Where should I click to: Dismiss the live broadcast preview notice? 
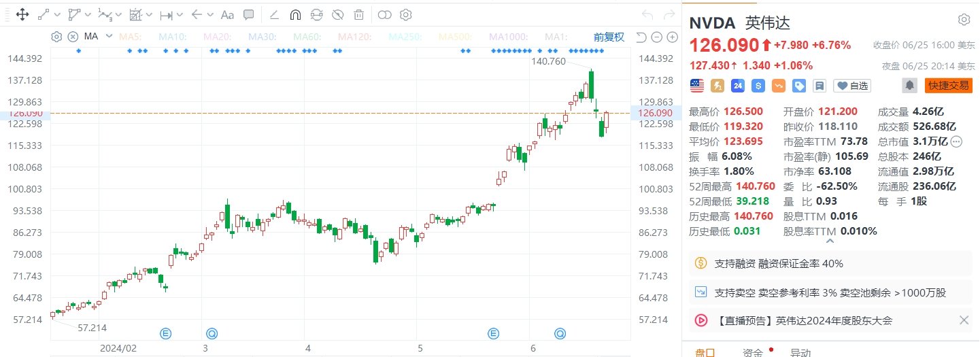click(x=964, y=320)
